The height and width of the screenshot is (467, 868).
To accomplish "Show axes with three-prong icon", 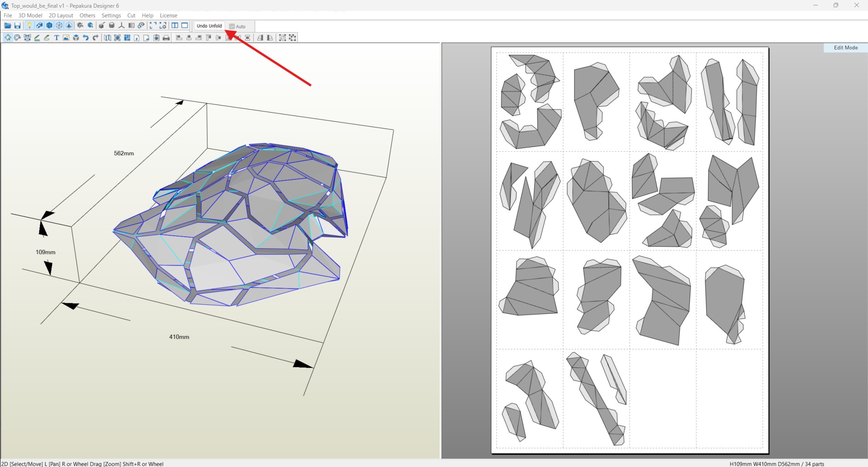I will pos(122,26).
